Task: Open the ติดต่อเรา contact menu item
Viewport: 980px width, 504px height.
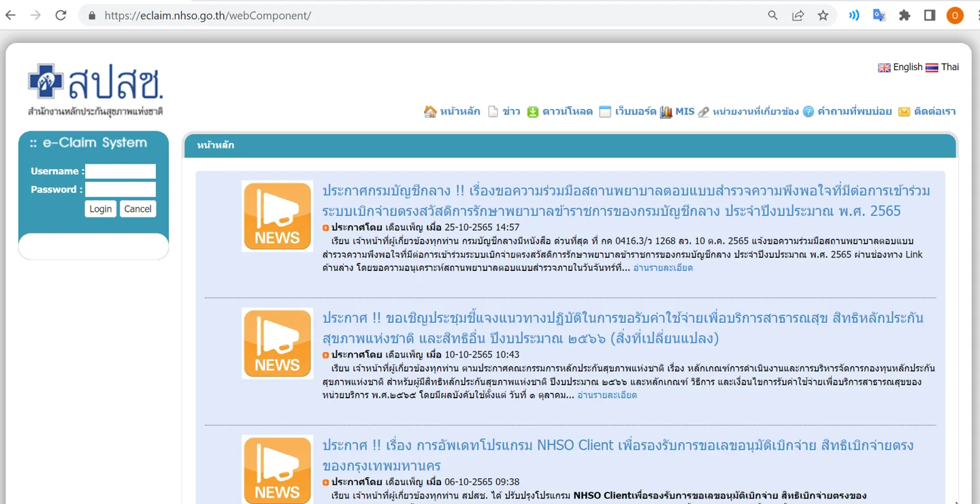Action: (927, 112)
